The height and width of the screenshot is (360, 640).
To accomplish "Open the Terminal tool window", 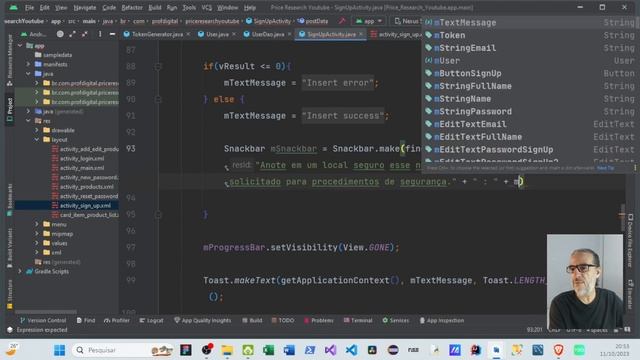I will pyautogui.click(x=358, y=320).
